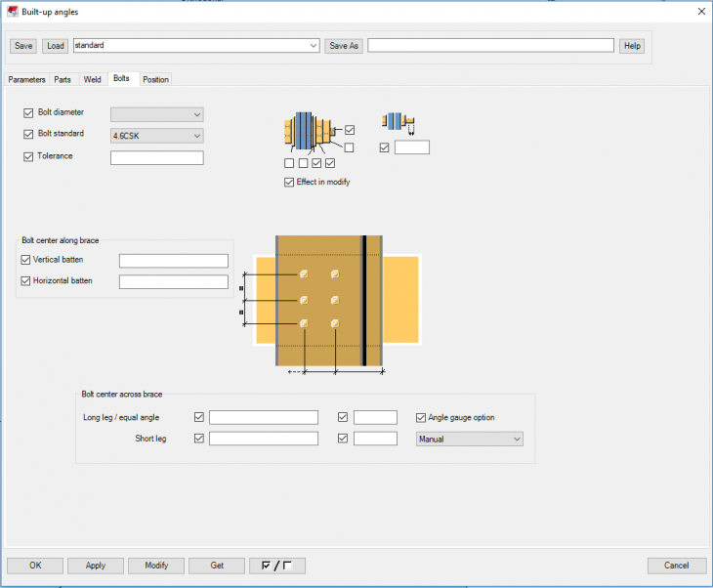
Task: Switch to the Parameters tab
Action: [x=26, y=79]
